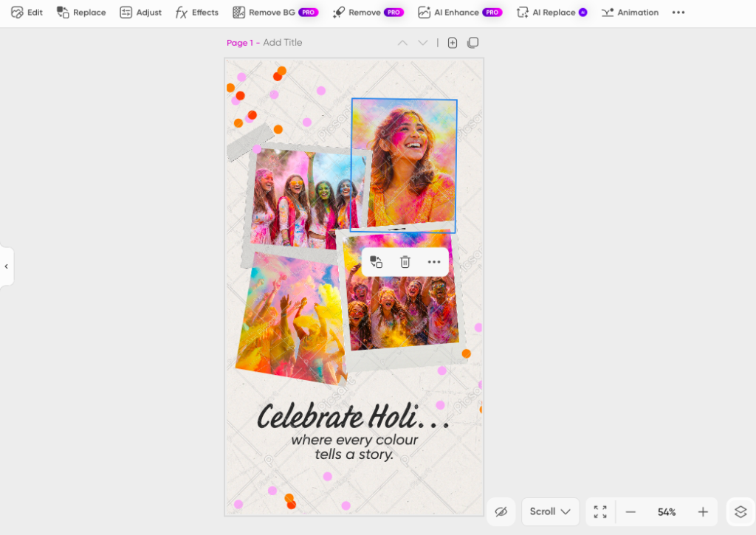The height and width of the screenshot is (535, 756).
Task: Duplicate the page with the copy icon
Action: (473, 43)
